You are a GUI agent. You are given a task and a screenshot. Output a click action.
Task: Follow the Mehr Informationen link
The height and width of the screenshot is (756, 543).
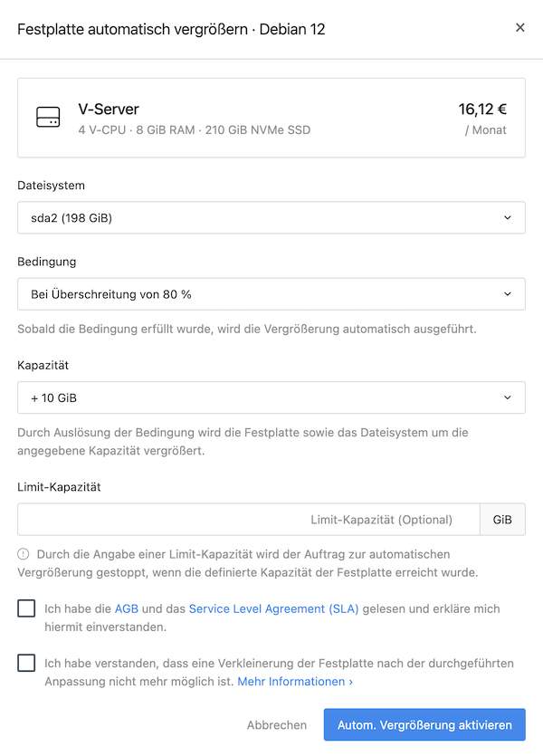[x=295, y=681]
